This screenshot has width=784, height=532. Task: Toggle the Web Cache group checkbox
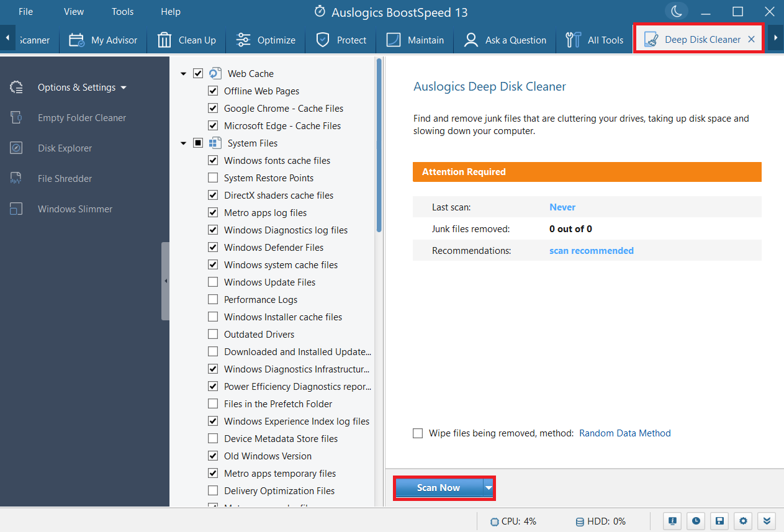(x=198, y=73)
